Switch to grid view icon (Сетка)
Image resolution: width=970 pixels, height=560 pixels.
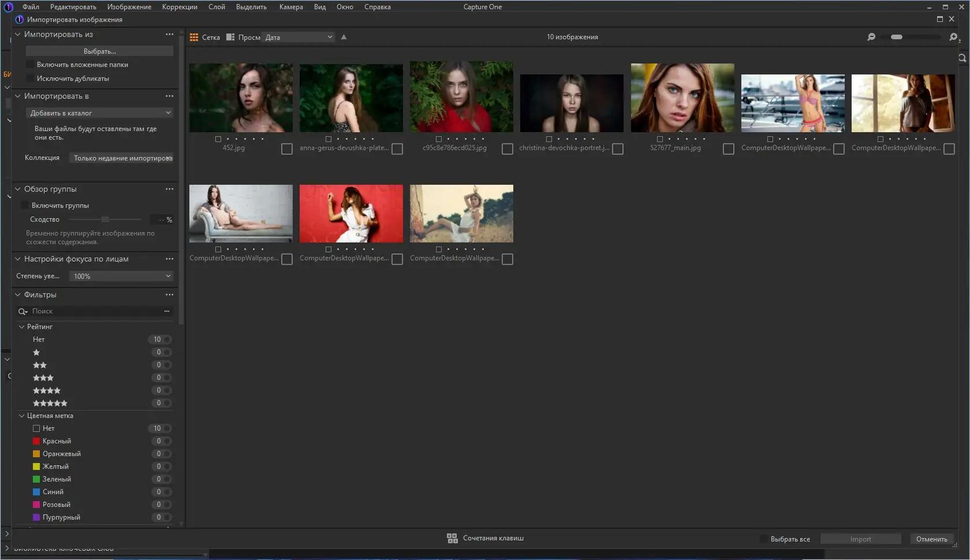coord(194,37)
